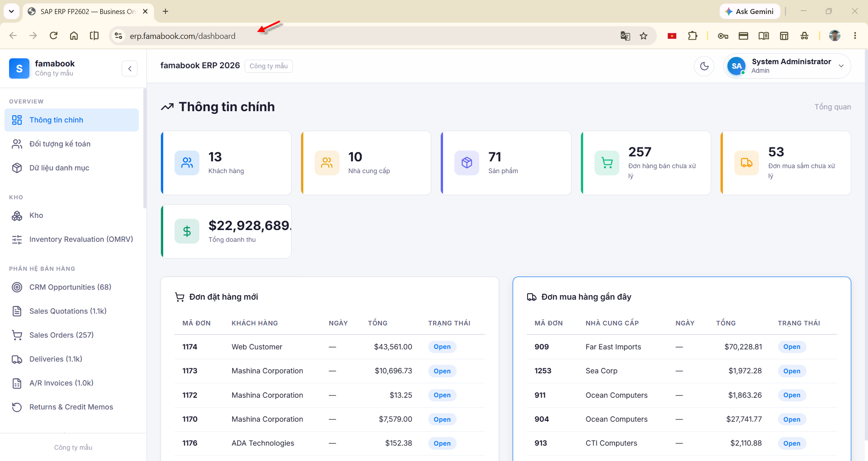This screenshot has height=461, width=868.
Task: Go to Sales Quotations (1.1k)
Action: click(x=71, y=311)
